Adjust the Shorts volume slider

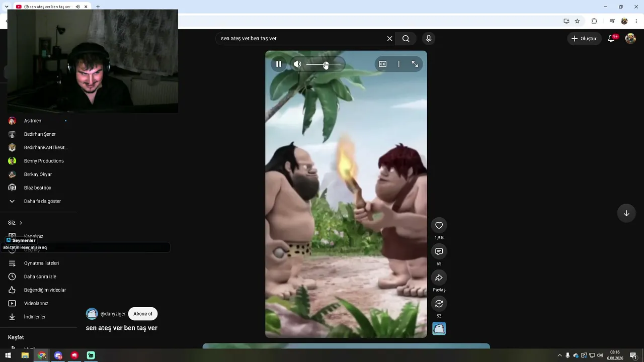(325, 64)
